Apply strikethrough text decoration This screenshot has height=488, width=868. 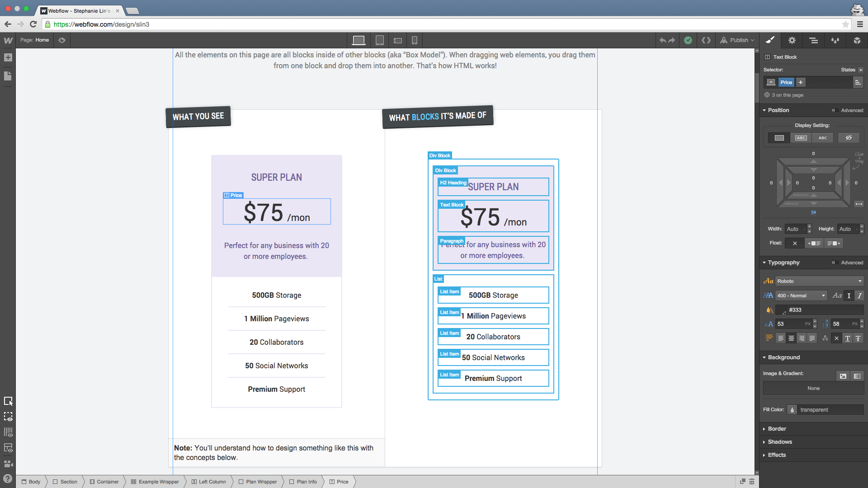[x=858, y=338]
